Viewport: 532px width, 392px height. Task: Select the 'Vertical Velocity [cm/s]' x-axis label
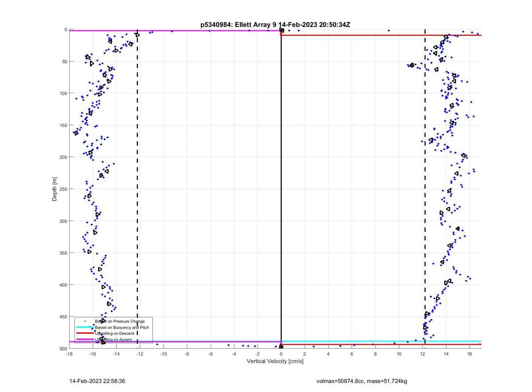(275, 361)
